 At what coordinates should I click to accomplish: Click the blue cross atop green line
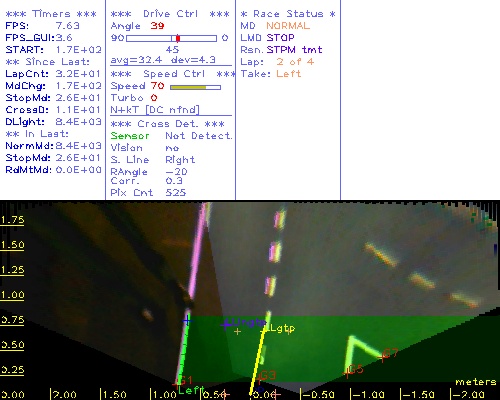187,321
